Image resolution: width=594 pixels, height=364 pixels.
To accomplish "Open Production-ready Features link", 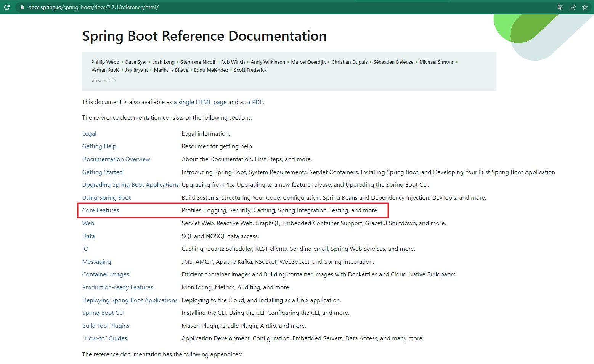I will click(x=118, y=287).
